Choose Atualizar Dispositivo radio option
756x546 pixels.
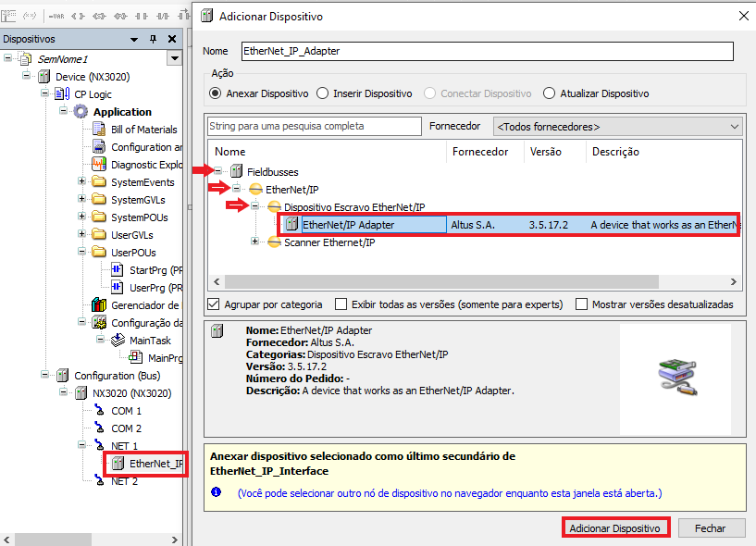tap(550, 93)
